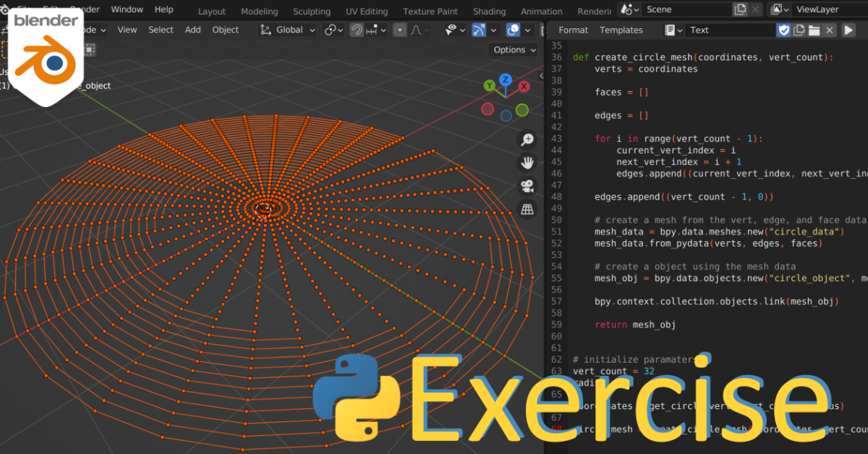Image resolution: width=868 pixels, height=454 pixels.
Task: Switch to the Shading workspace tab
Action: (489, 11)
